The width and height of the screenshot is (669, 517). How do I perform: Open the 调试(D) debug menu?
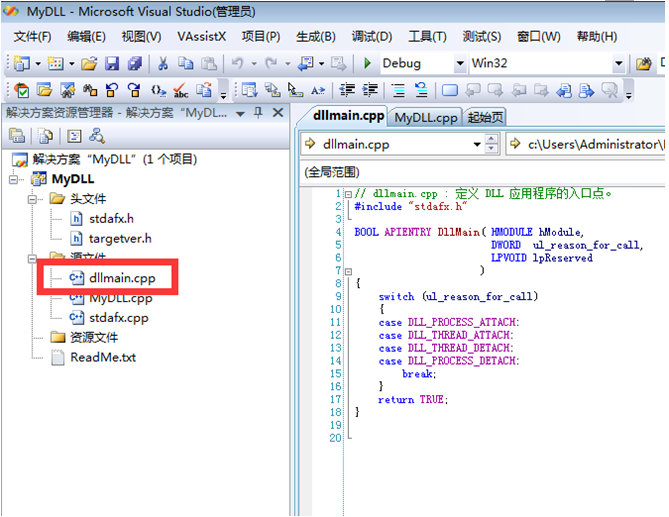click(x=372, y=37)
